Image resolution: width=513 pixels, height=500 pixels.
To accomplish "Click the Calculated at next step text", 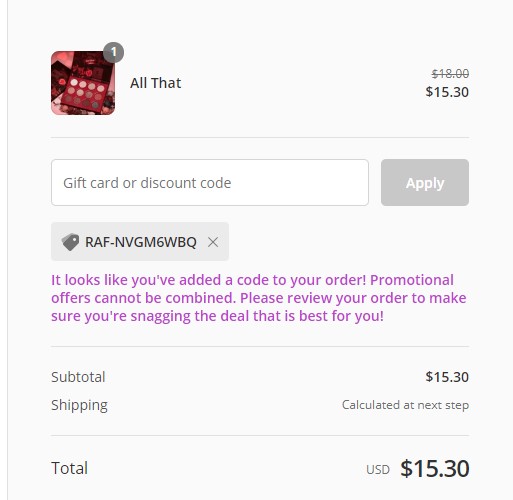I will click(x=405, y=405).
